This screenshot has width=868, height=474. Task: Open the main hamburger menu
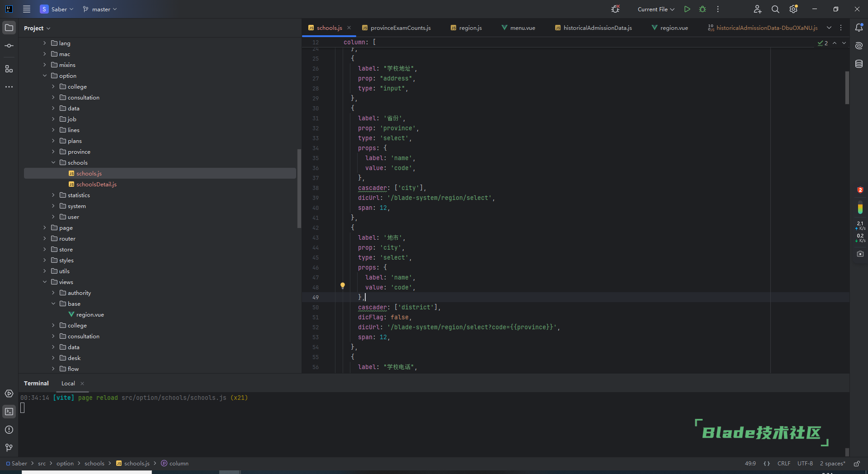tap(27, 9)
